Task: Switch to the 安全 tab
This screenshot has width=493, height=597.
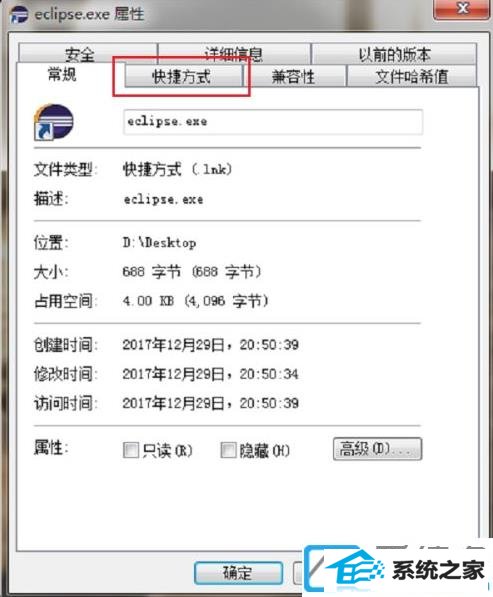Action: pos(80,55)
